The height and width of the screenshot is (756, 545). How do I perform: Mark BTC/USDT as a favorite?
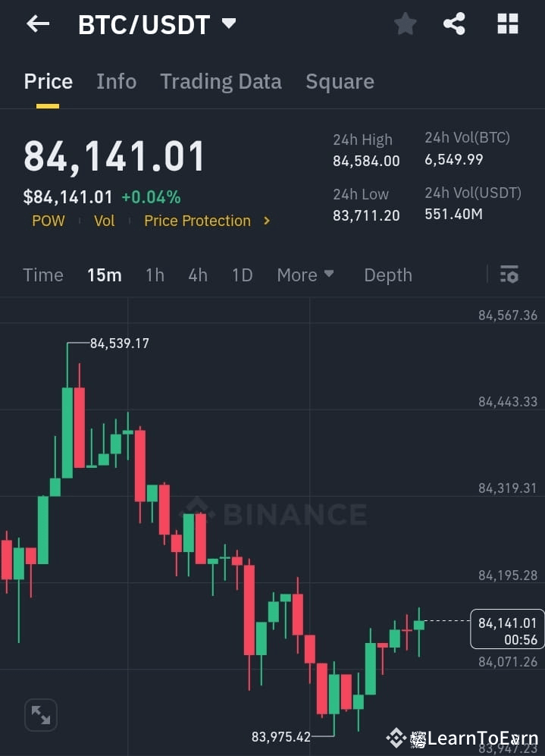point(405,24)
